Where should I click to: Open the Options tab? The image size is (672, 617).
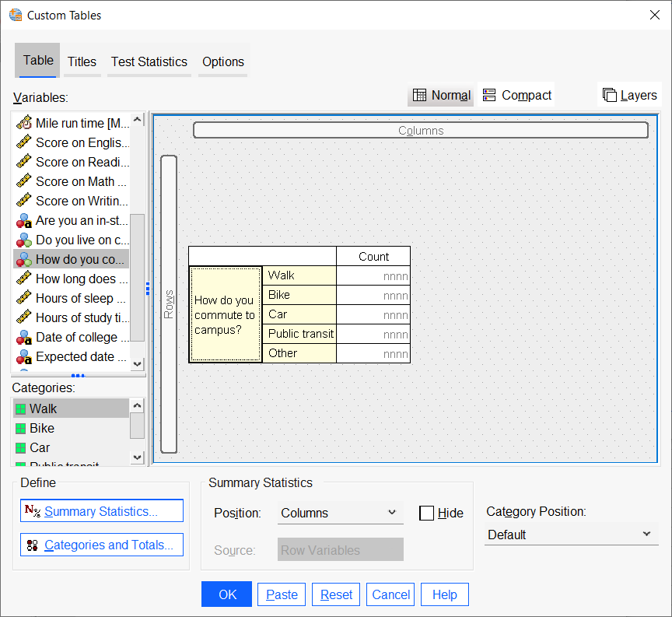pyautogui.click(x=222, y=61)
